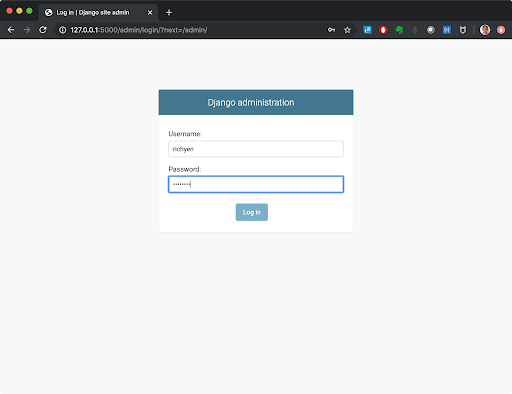Click the forward navigation arrow
Image resolution: width=512 pixels, height=394 pixels.
coord(27,30)
